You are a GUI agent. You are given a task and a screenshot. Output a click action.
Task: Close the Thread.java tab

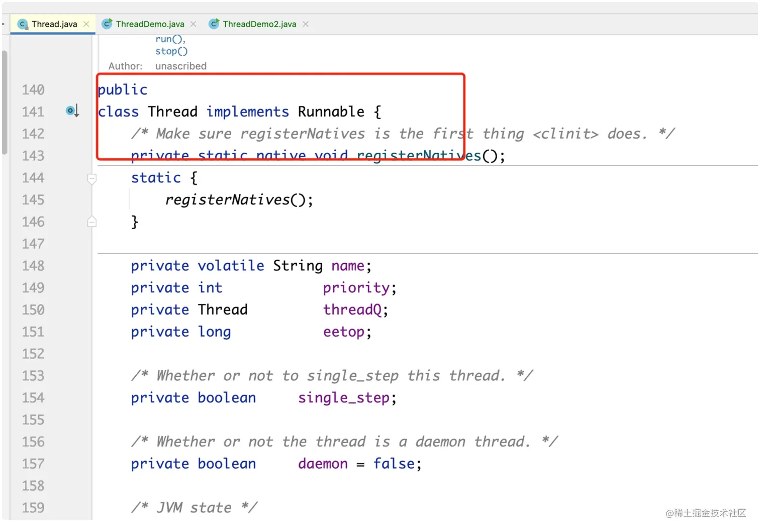point(86,24)
